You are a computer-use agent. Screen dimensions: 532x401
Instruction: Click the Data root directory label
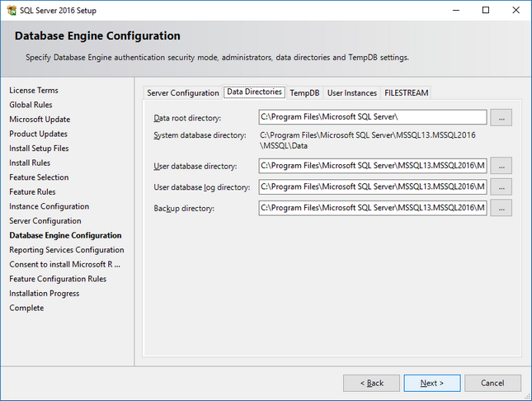click(187, 118)
